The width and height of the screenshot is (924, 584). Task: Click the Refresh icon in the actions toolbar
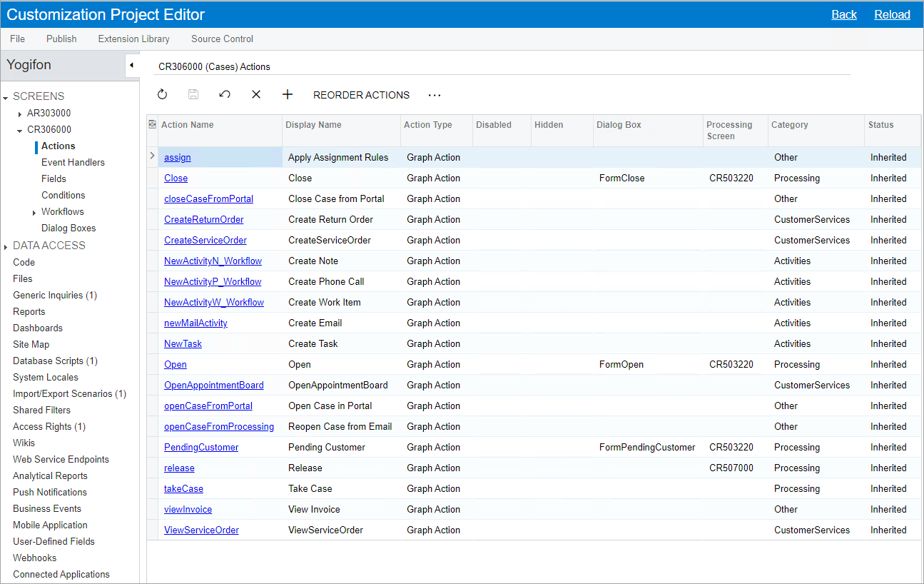tap(162, 95)
